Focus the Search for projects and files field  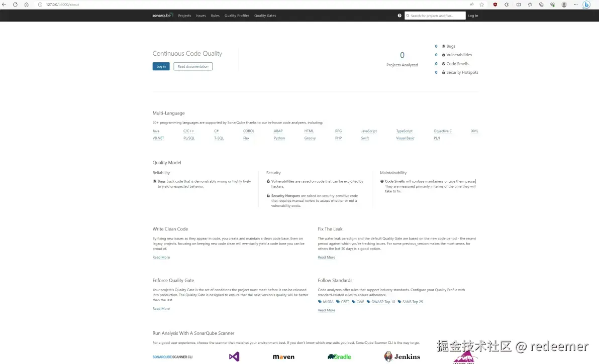(435, 16)
